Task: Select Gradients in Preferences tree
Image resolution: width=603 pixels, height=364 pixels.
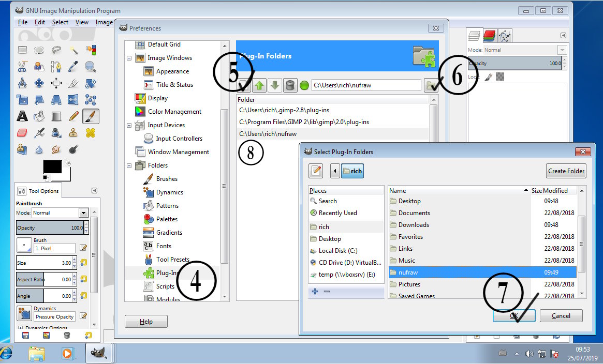Action: [169, 232]
